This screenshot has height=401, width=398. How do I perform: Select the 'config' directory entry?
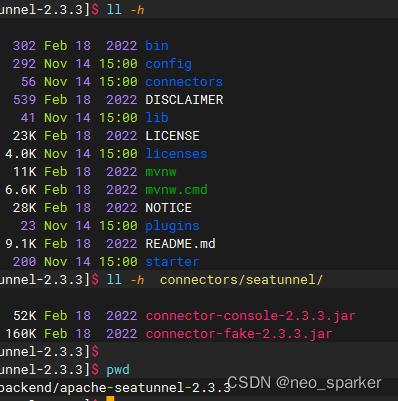click(168, 64)
